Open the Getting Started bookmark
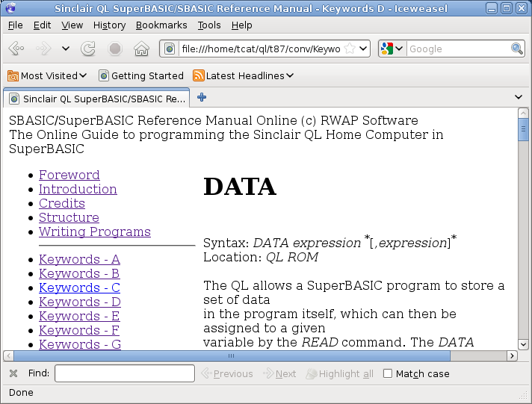 click(x=140, y=75)
